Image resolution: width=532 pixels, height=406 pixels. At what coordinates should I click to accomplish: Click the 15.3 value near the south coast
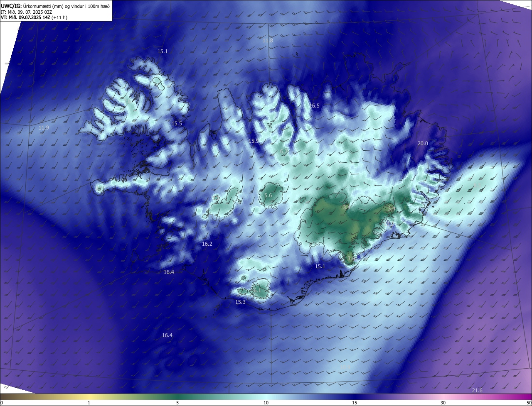[x=241, y=302]
